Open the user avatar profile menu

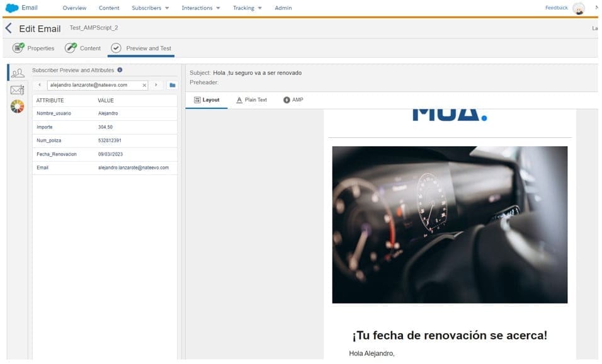tap(578, 8)
